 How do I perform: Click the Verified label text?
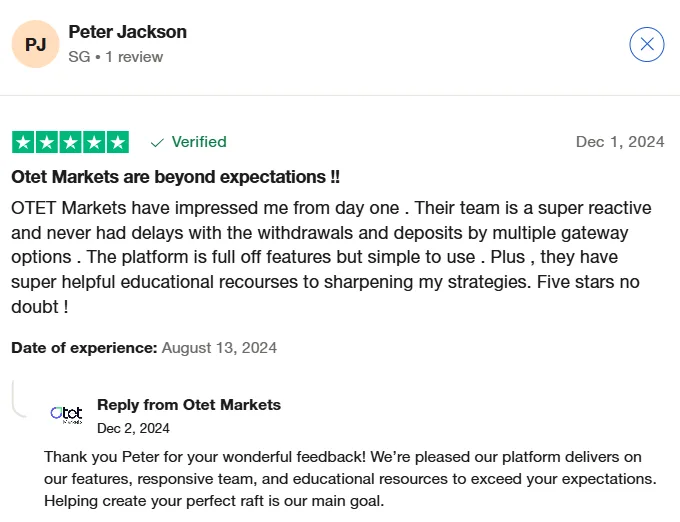coord(199,142)
